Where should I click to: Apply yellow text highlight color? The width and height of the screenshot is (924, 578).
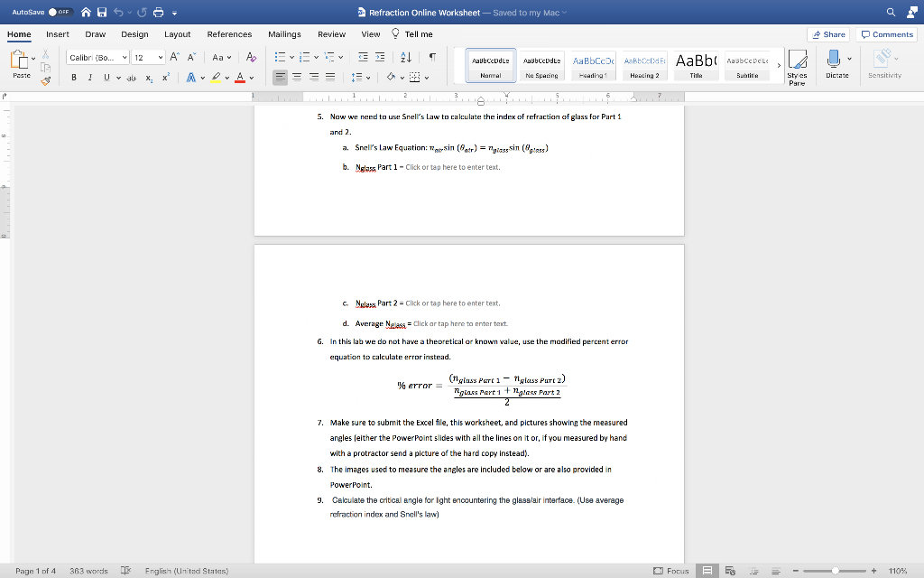pyautogui.click(x=216, y=78)
